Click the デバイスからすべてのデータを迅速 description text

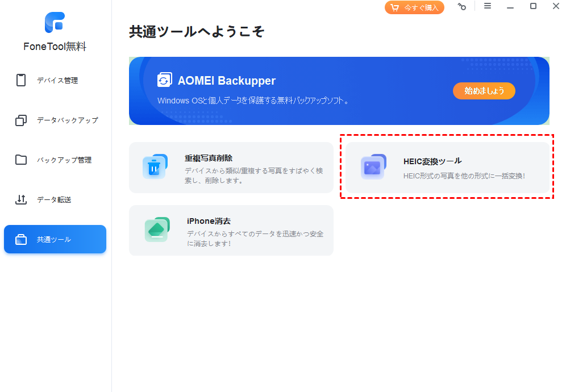(x=255, y=239)
